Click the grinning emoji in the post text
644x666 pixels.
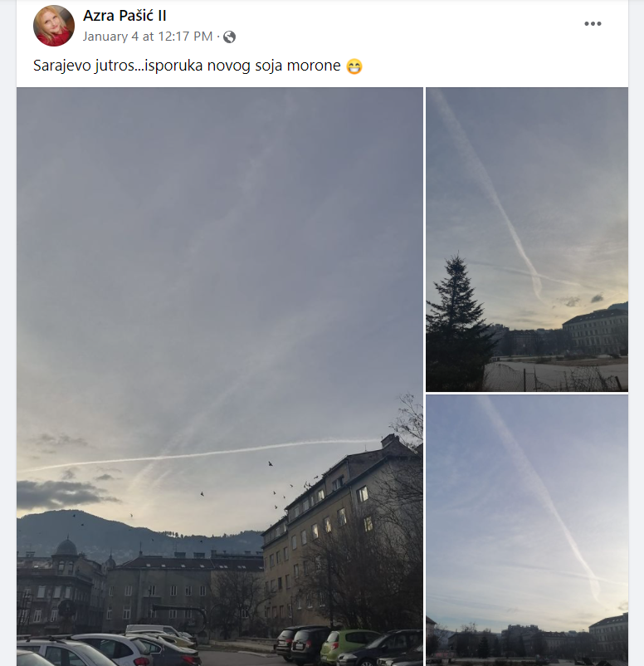click(354, 66)
